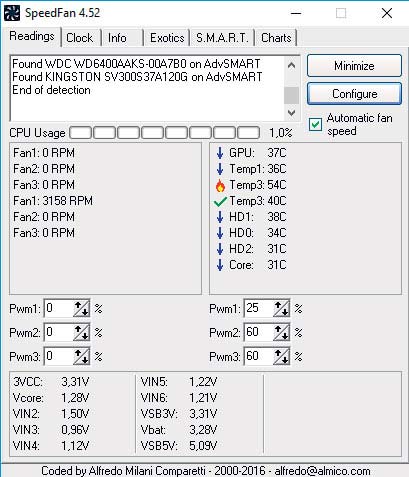Click the left Pwm3 spinner showing 0
Screen dimensions: 409x477
click(x=82, y=356)
